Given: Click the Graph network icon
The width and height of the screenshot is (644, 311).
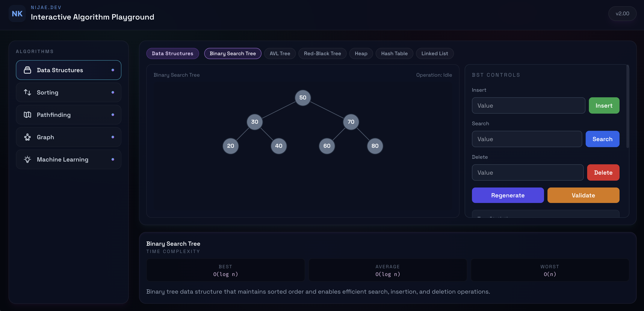Looking at the screenshot, I should click(27, 137).
